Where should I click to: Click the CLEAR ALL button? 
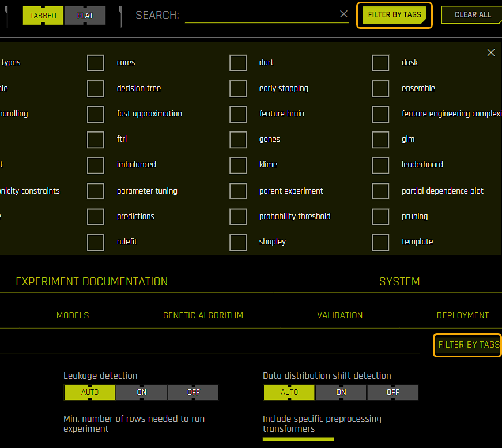pos(471,14)
